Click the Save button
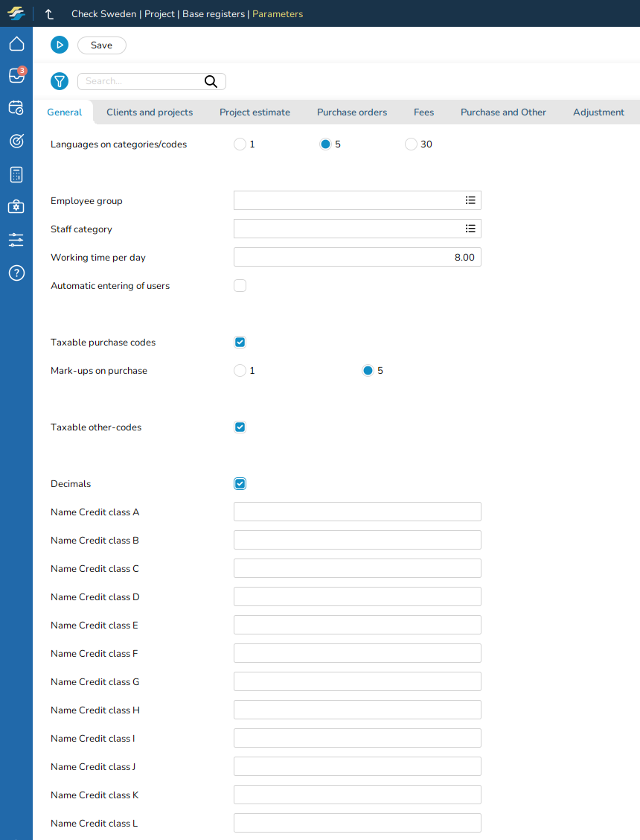This screenshot has height=840, width=640. coord(102,45)
